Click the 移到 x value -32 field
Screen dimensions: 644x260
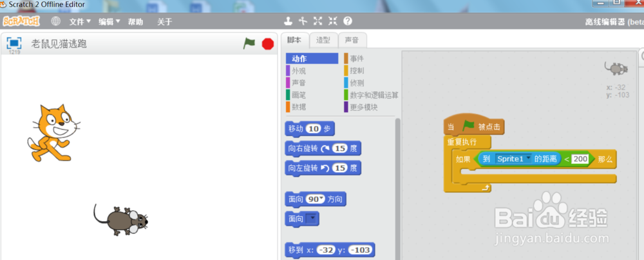(326, 250)
